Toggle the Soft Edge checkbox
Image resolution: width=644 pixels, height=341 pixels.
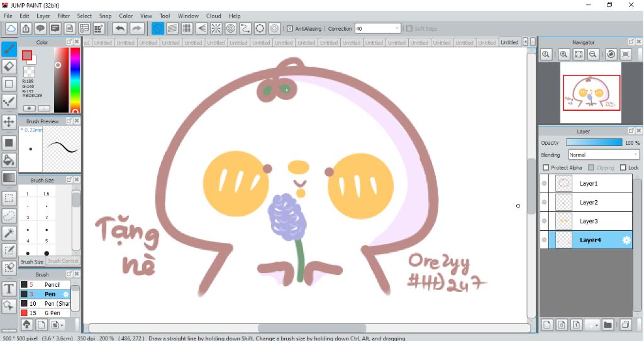tap(409, 29)
